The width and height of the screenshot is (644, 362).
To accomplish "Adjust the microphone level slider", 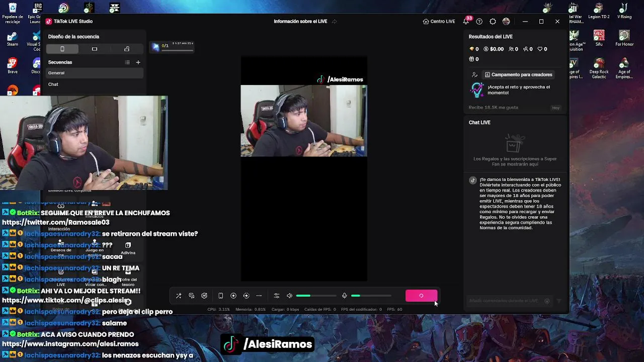I will click(x=371, y=296).
